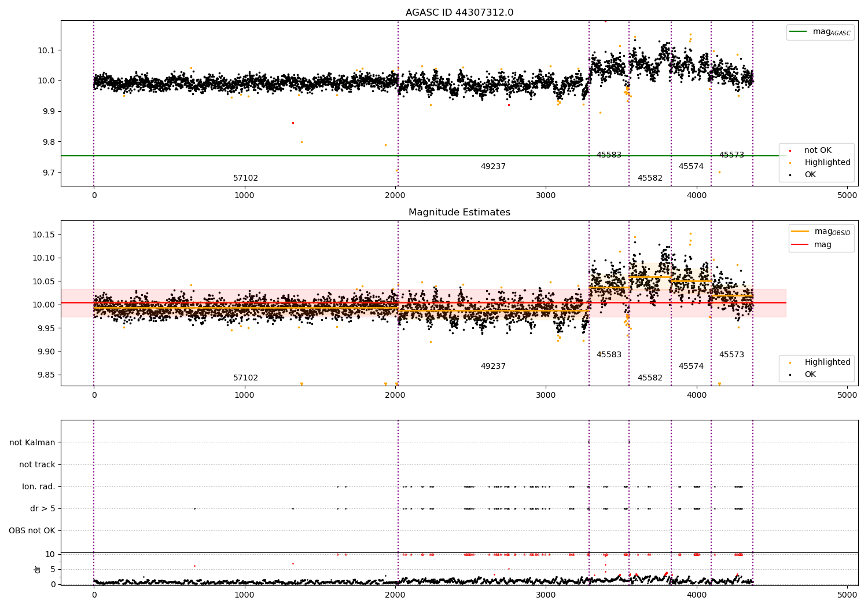Click the 'Magnitude Estimates' plot title
The width and height of the screenshot is (868, 608).
[x=459, y=213]
